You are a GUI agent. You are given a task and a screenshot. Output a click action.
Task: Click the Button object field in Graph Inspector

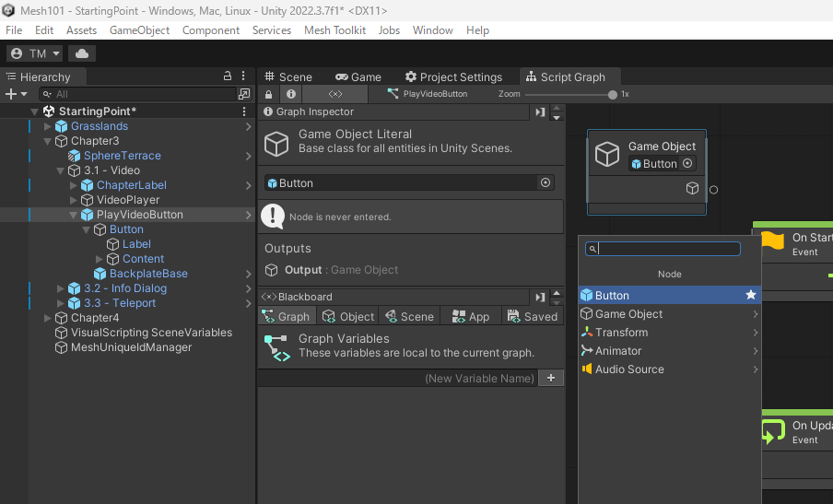click(x=402, y=183)
